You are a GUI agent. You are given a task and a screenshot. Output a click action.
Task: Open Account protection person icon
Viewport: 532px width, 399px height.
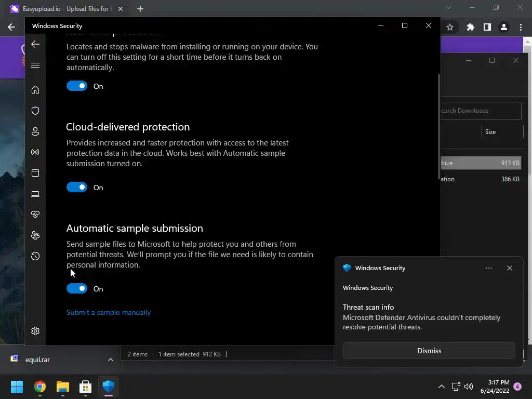pos(35,131)
